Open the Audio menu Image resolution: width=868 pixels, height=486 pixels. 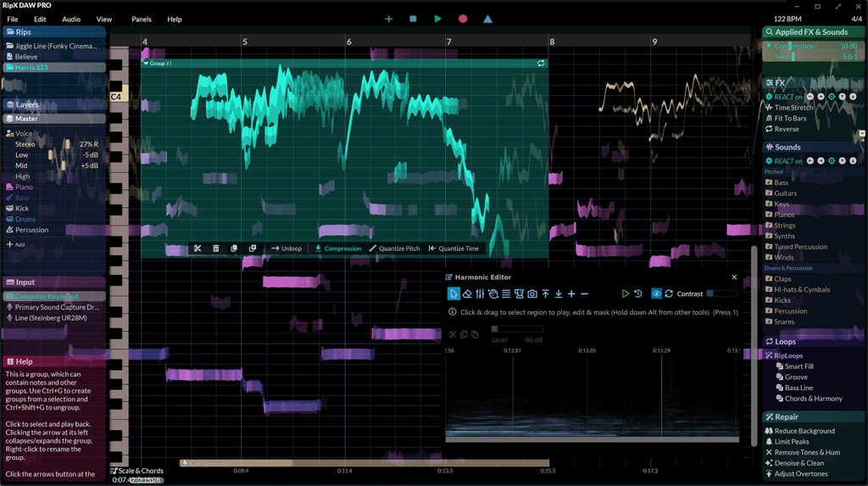tap(71, 19)
